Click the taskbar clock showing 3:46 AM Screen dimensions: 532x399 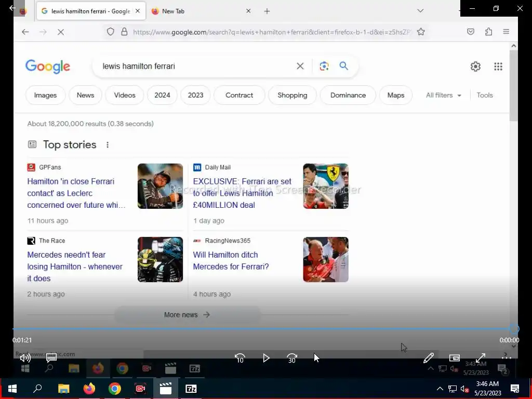tap(487, 389)
